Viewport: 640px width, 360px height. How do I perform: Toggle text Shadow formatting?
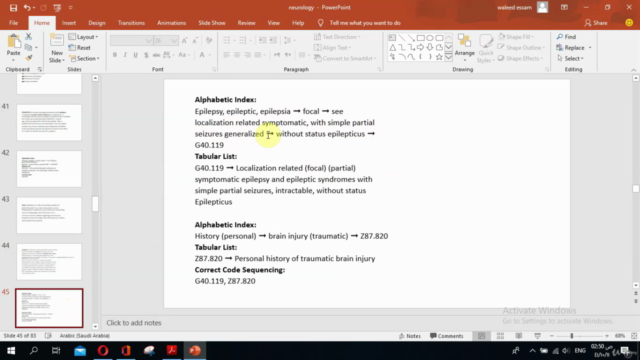pos(146,55)
